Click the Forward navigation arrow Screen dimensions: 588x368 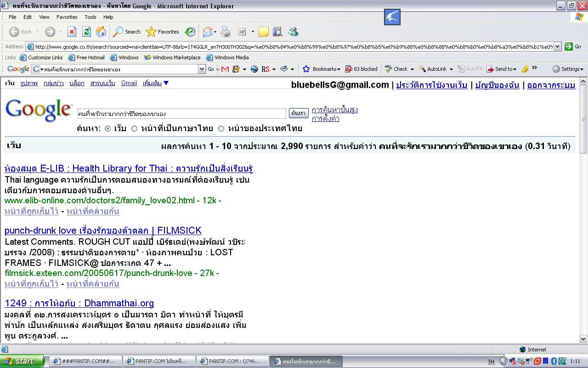pyautogui.click(x=50, y=32)
